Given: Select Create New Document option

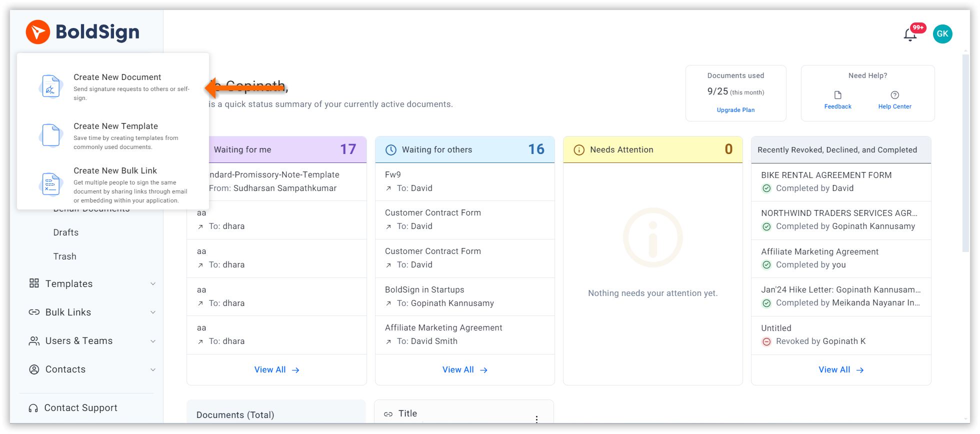Looking at the screenshot, I should click(x=113, y=86).
